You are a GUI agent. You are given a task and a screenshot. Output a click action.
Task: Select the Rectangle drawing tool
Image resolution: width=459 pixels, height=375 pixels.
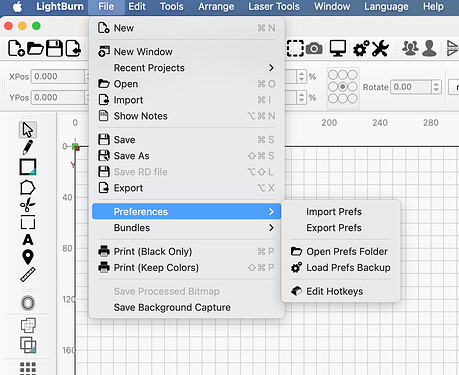coord(28,167)
